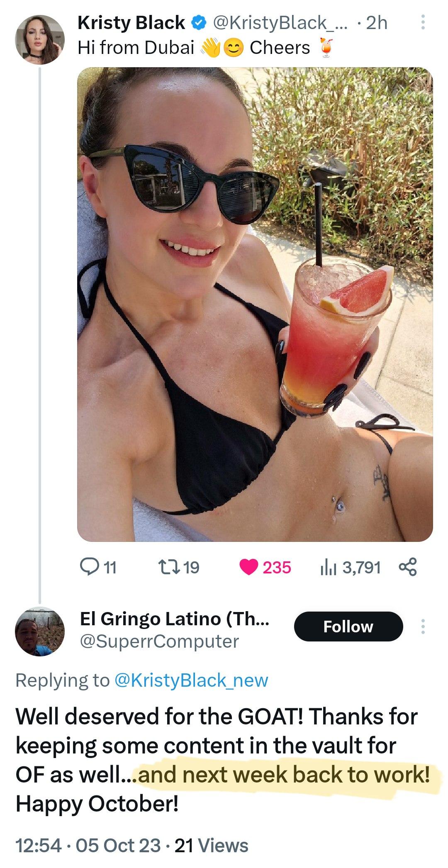Click the blue verified badge
Screen dimensions: 448x868
tap(198, 23)
